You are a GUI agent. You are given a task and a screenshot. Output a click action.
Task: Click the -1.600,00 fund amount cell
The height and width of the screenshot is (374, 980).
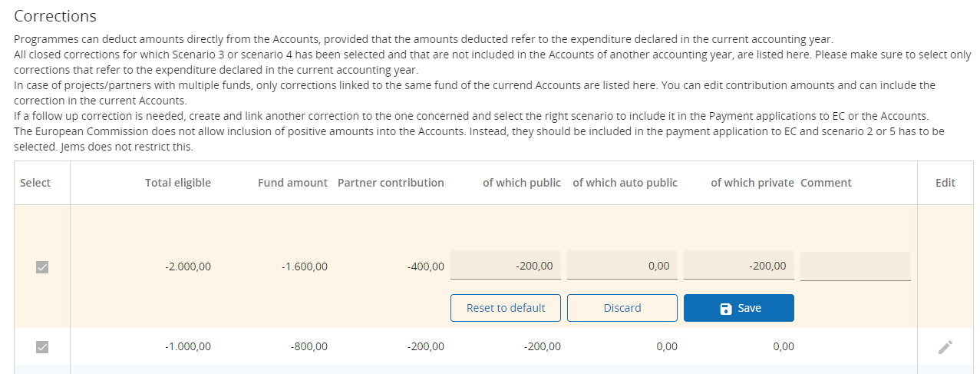[305, 267]
